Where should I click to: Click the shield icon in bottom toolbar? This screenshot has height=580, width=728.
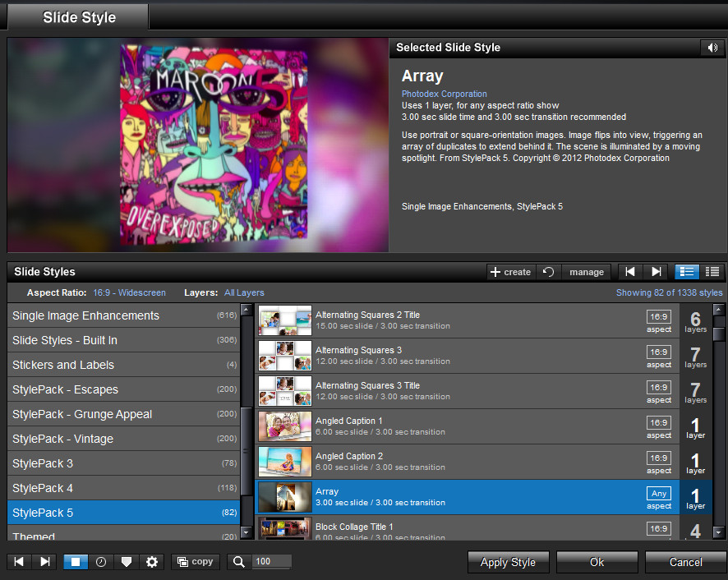point(127,561)
